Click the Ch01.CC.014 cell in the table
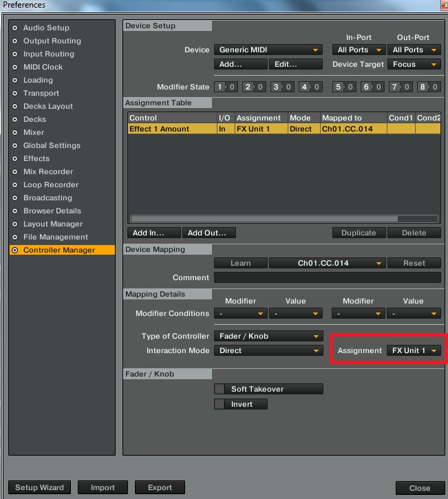Image resolution: width=448 pixels, height=499 pixels. pos(354,129)
